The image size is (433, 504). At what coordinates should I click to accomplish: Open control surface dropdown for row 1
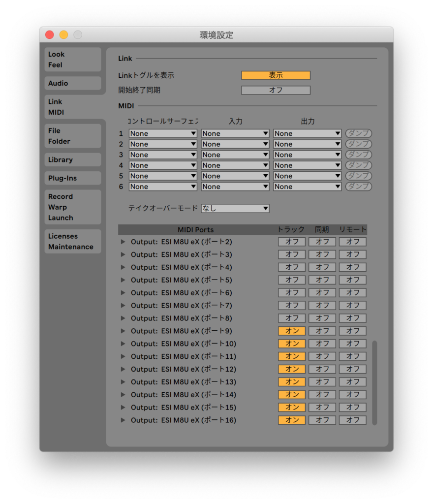pyautogui.click(x=163, y=133)
